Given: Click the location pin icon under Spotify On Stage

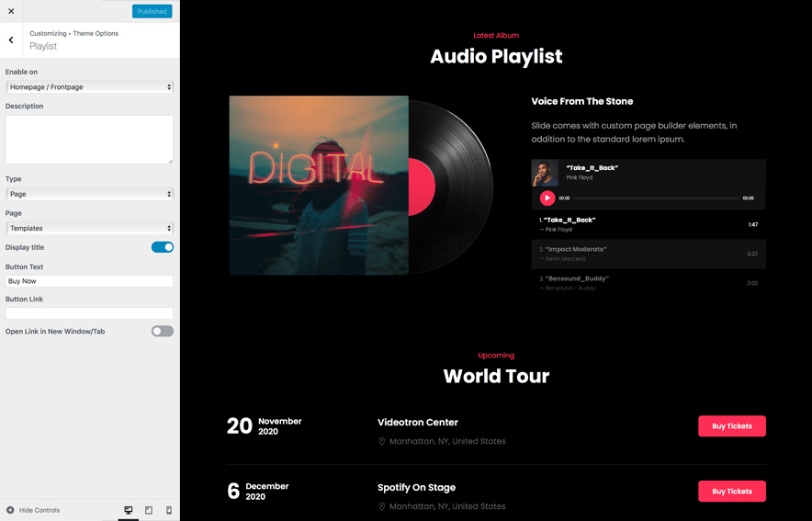Looking at the screenshot, I should [382, 506].
